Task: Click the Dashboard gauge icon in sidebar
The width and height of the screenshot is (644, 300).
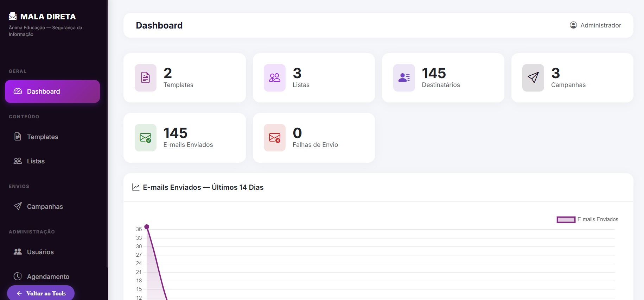Action: pos(18,92)
